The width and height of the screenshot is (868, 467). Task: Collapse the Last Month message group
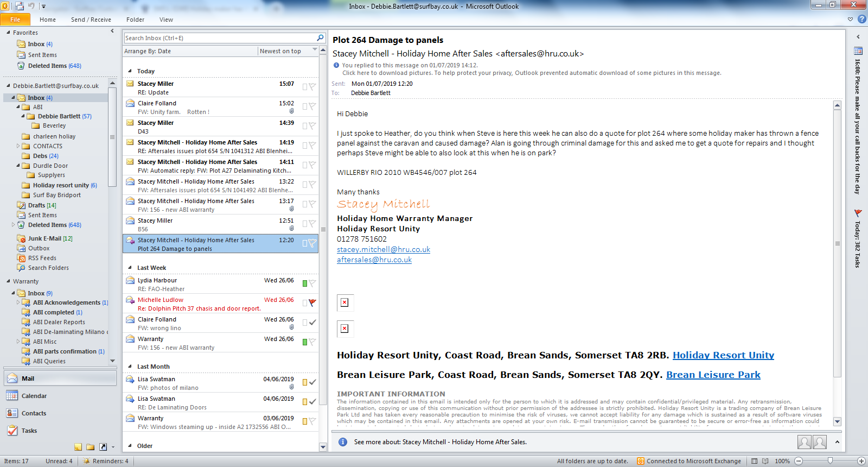point(130,367)
